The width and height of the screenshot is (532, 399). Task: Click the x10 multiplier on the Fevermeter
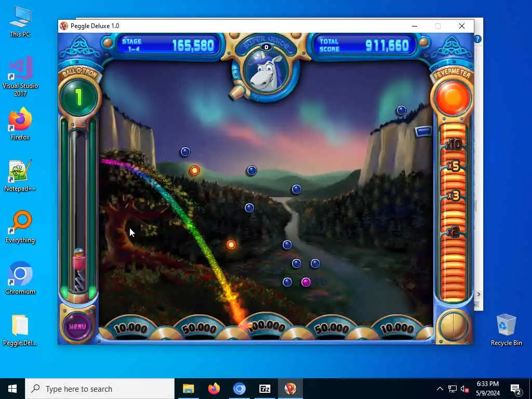(x=454, y=145)
